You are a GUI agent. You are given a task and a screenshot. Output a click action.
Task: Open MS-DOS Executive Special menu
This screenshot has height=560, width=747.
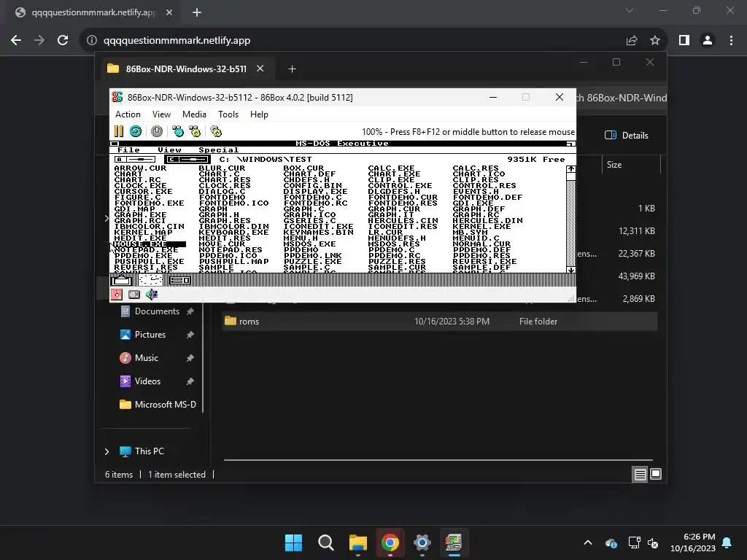tap(219, 150)
